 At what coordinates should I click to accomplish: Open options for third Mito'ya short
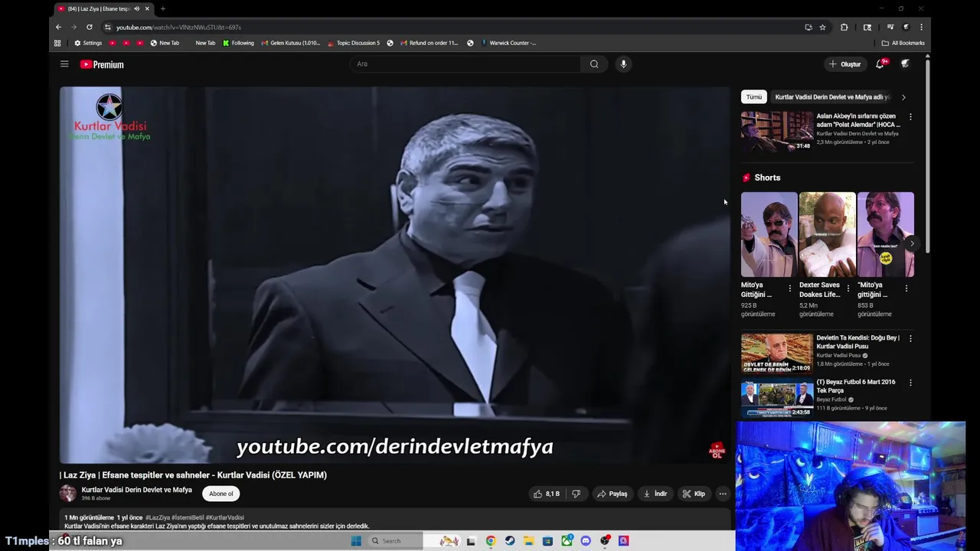906,289
